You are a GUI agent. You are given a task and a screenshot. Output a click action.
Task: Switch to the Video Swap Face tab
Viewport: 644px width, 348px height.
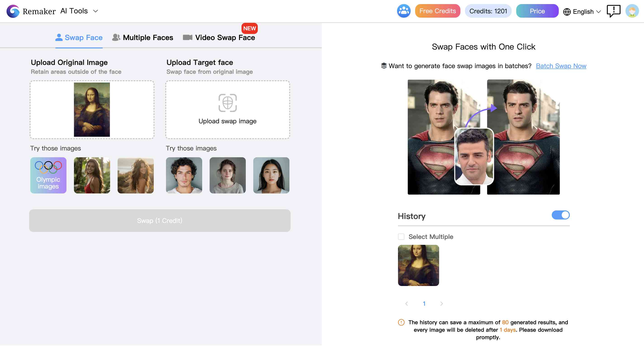[225, 37]
